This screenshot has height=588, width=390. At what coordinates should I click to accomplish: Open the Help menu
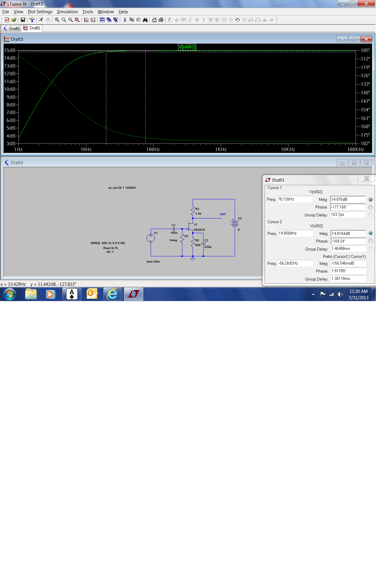coord(123,12)
